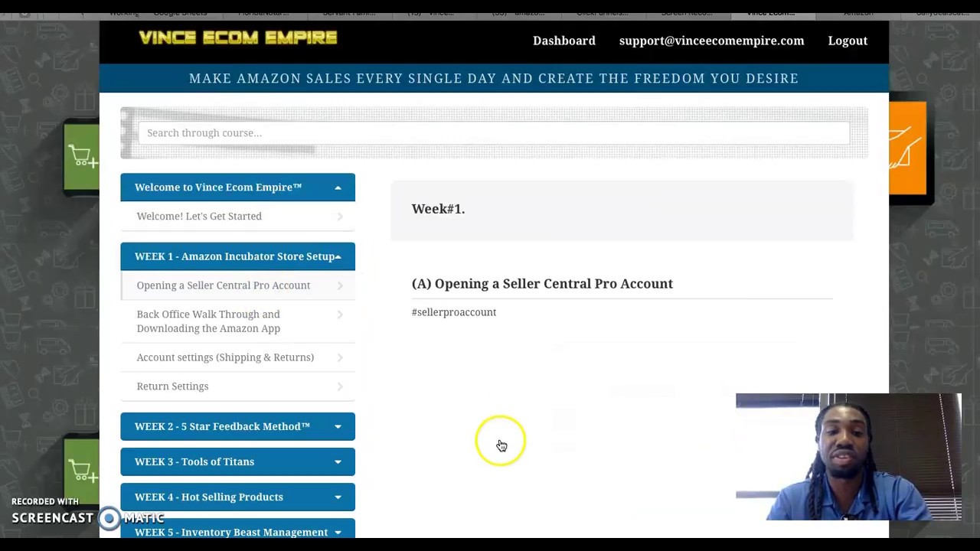
Task: Click the webcam video overlay
Action: coord(848,457)
